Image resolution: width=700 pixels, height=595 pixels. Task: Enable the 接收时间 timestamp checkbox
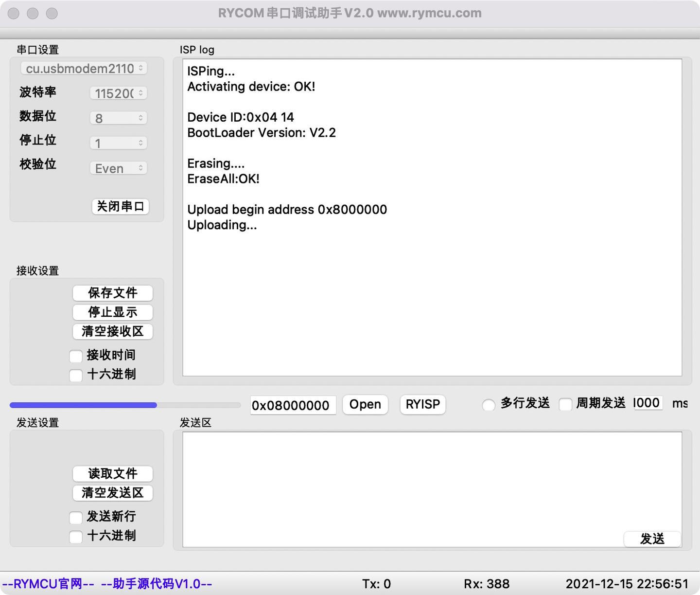(x=76, y=356)
